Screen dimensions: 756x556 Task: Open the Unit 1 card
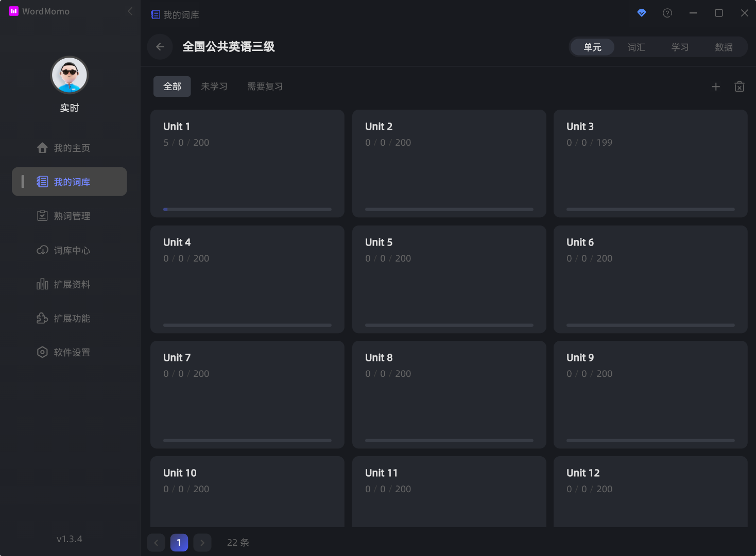(x=247, y=163)
